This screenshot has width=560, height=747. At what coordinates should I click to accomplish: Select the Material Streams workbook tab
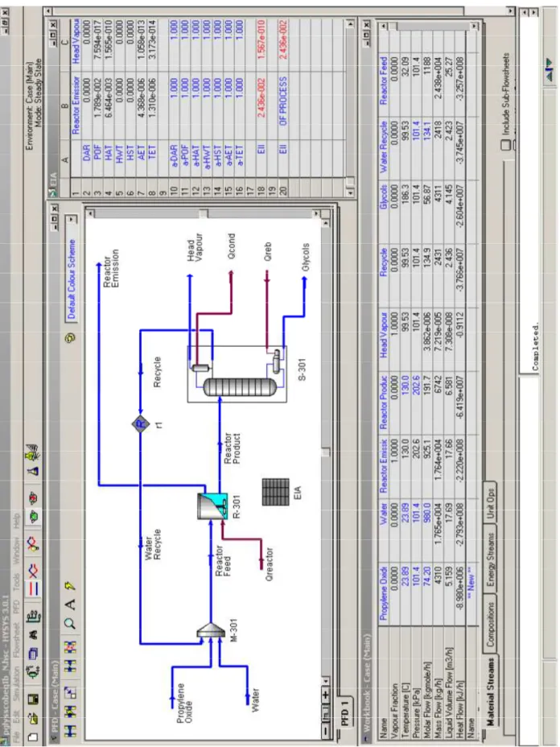491,691
